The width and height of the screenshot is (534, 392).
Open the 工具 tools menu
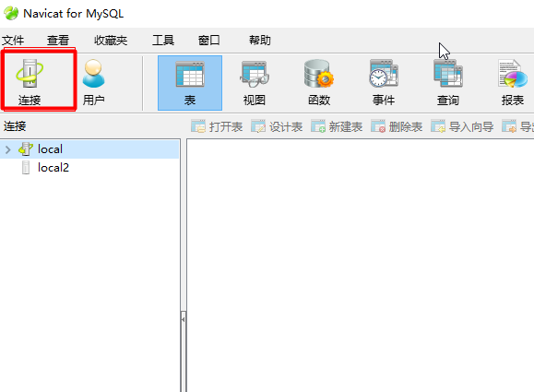pyautogui.click(x=163, y=41)
